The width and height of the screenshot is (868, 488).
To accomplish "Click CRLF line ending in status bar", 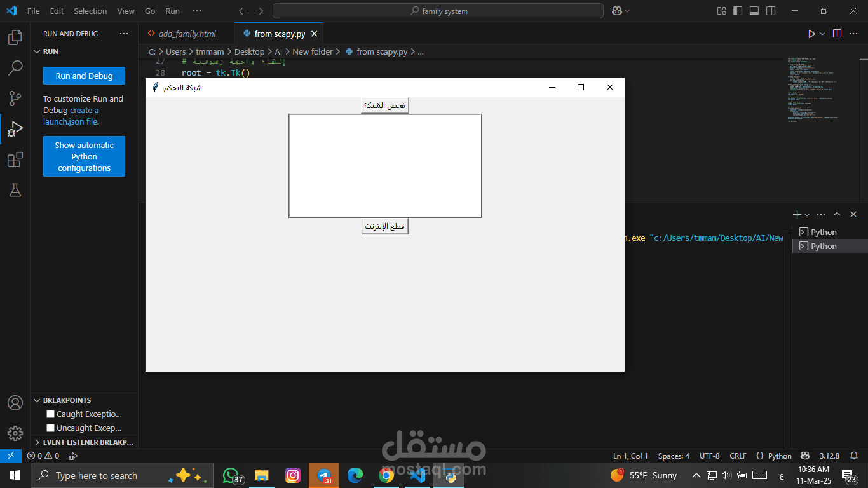I will pos(738,456).
